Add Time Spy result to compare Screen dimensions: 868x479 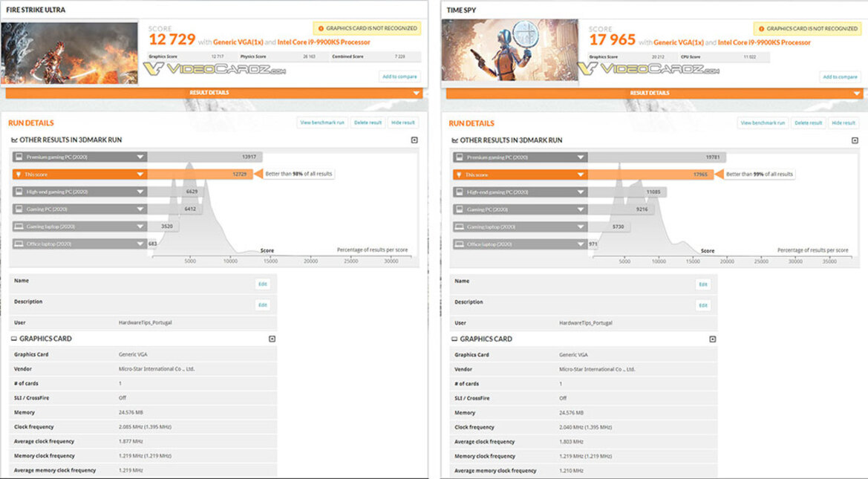pos(841,77)
